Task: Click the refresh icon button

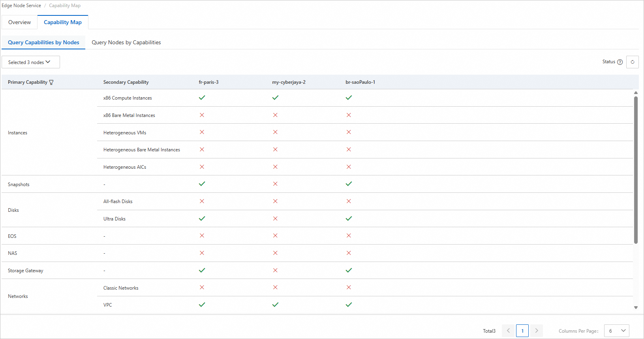Action: coord(632,62)
